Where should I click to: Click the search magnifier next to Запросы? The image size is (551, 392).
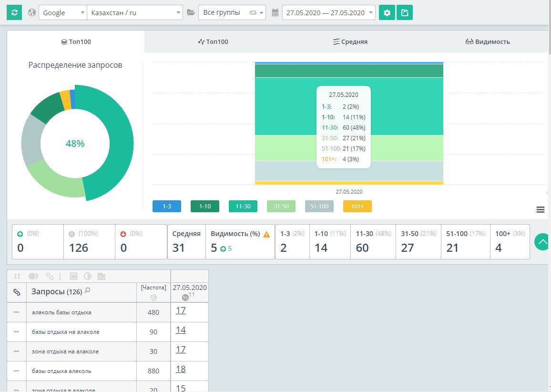click(x=88, y=290)
